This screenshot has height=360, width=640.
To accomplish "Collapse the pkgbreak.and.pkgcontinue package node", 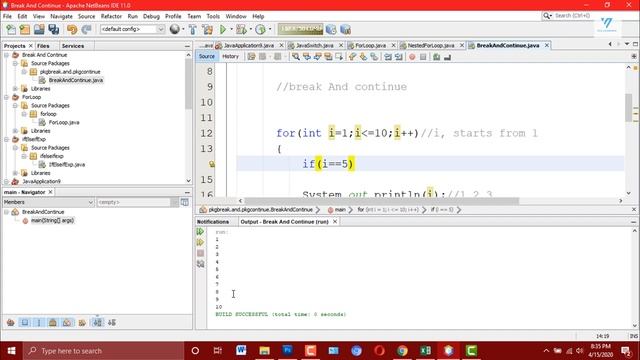I will (24, 72).
